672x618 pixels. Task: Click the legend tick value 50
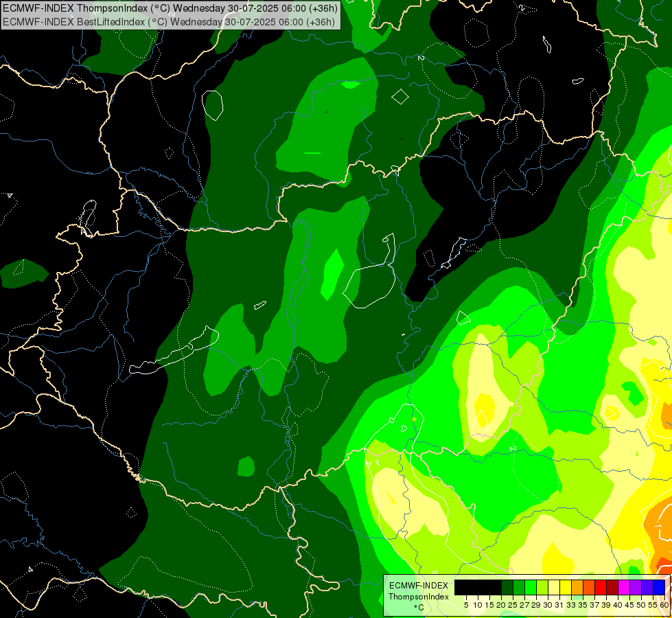[x=642, y=605]
